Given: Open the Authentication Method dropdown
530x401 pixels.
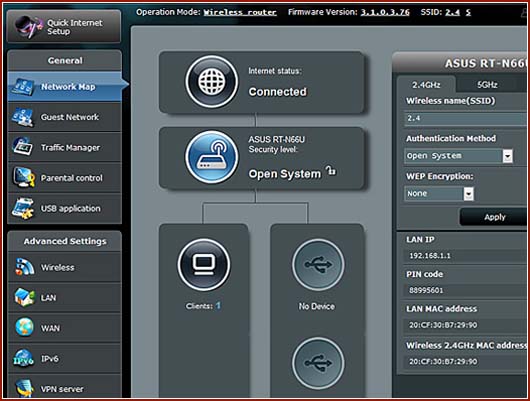Looking at the screenshot, I should coord(458,156).
